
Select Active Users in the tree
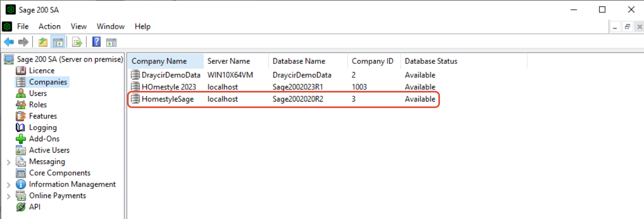[49, 150]
